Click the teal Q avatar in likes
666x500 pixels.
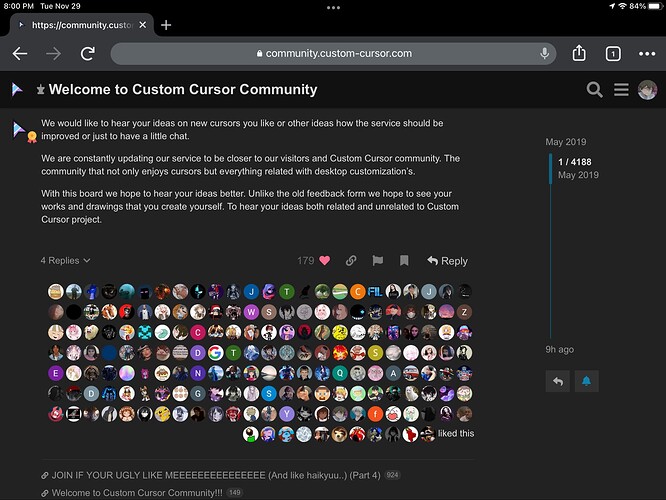pos(339,373)
